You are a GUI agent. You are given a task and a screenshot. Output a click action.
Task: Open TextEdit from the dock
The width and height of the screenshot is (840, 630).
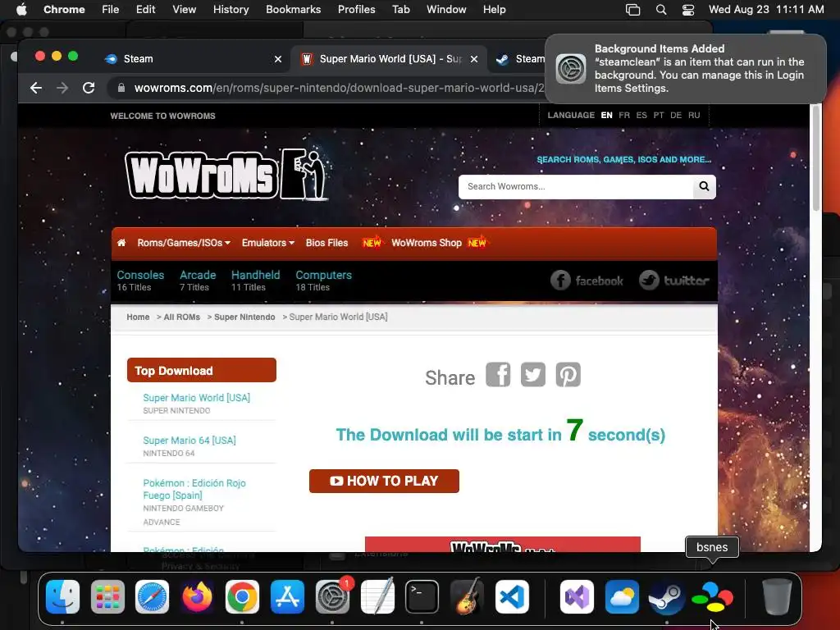[x=377, y=597]
